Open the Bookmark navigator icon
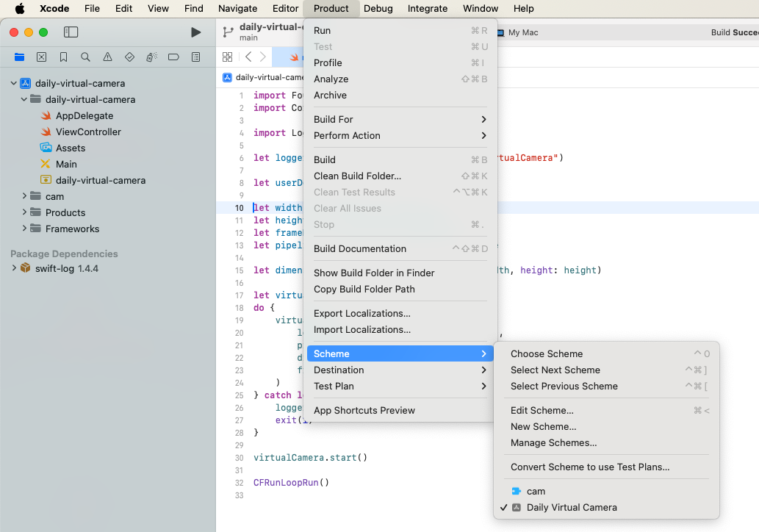This screenshot has width=759, height=532. 63,57
